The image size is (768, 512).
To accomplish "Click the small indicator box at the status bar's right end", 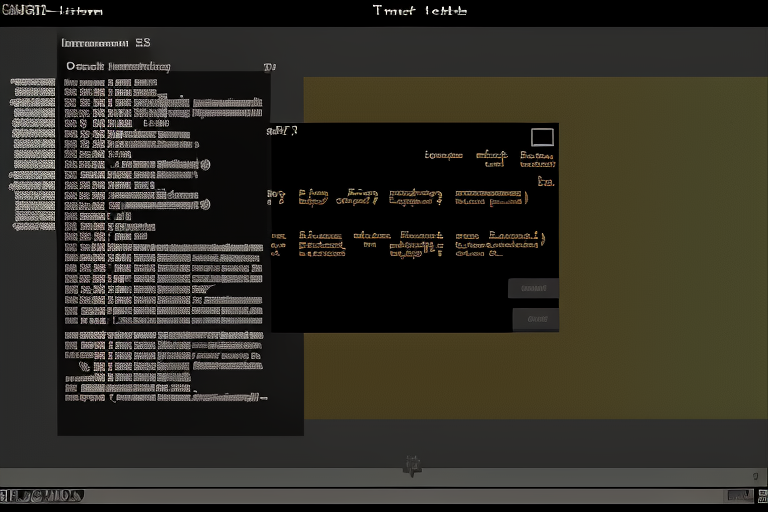I will click(739, 495).
